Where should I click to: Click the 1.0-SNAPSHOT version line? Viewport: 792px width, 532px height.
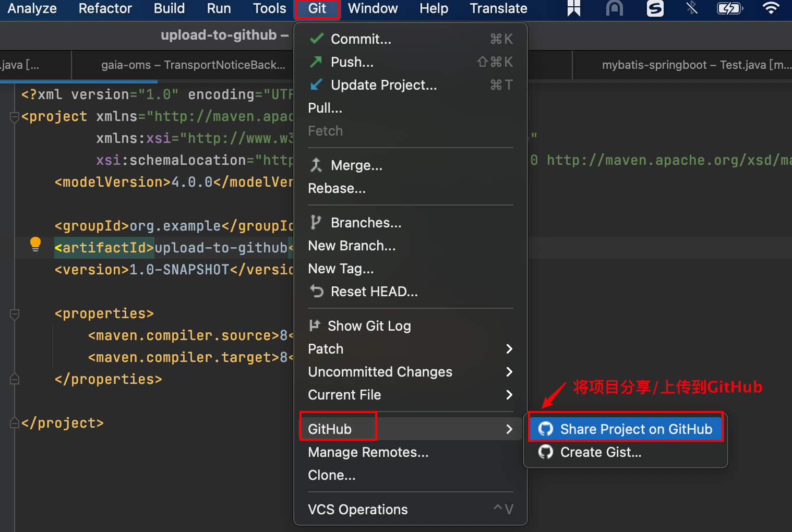click(174, 270)
